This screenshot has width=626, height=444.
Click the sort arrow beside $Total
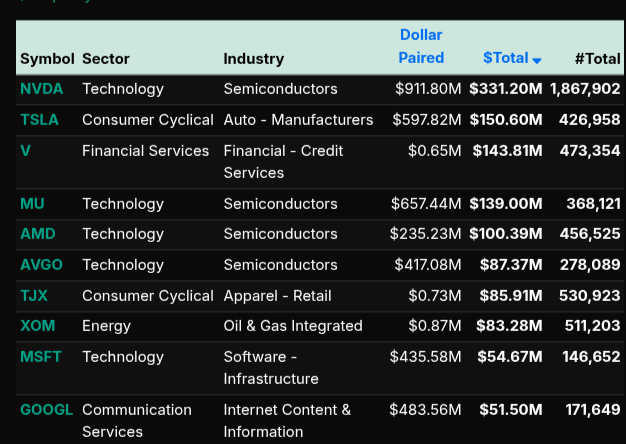point(537,61)
